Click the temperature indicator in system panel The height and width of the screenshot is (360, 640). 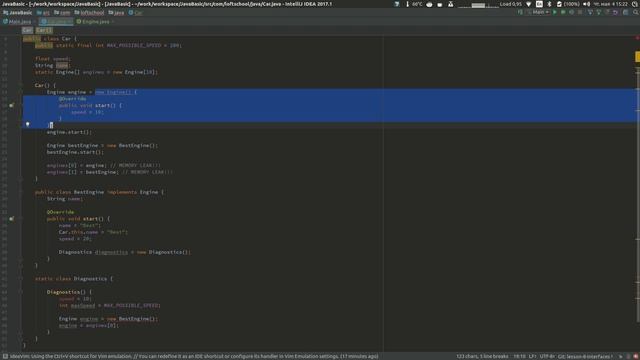click(x=414, y=4)
